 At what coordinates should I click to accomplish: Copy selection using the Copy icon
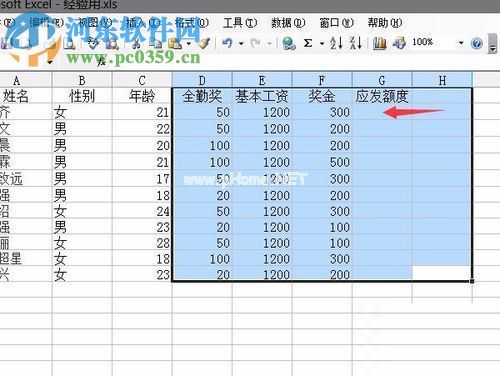tap(155, 43)
